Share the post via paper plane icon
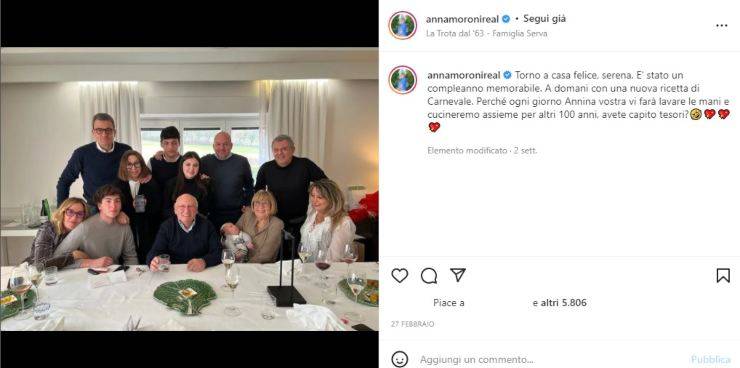 pyautogui.click(x=457, y=275)
